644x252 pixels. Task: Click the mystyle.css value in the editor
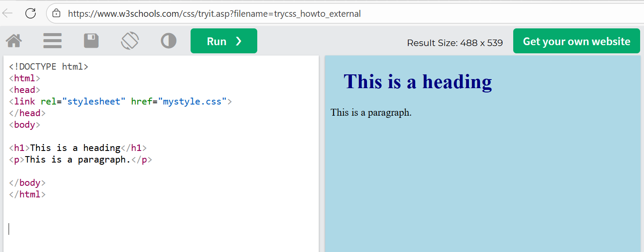[192, 101]
